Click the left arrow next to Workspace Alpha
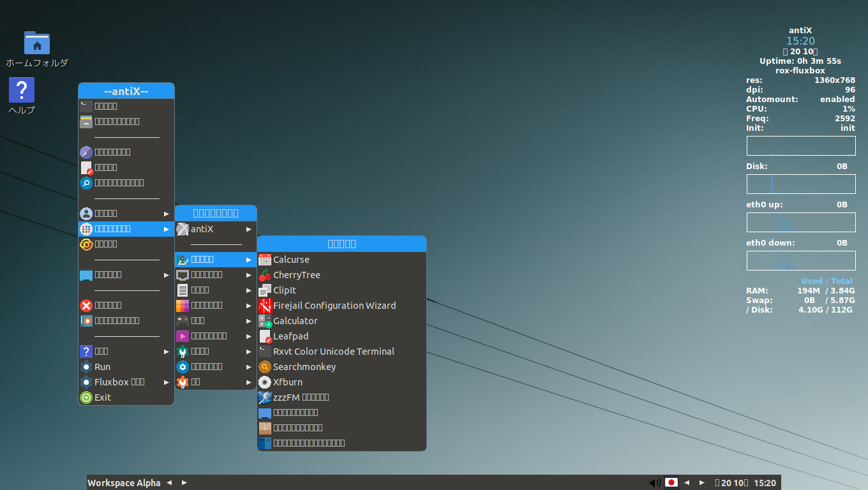 click(x=169, y=483)
